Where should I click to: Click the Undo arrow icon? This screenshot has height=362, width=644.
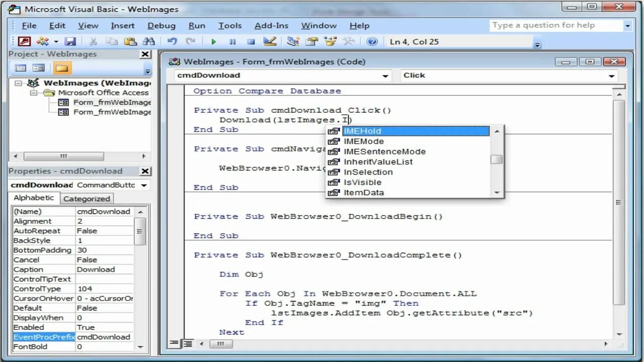172,42
